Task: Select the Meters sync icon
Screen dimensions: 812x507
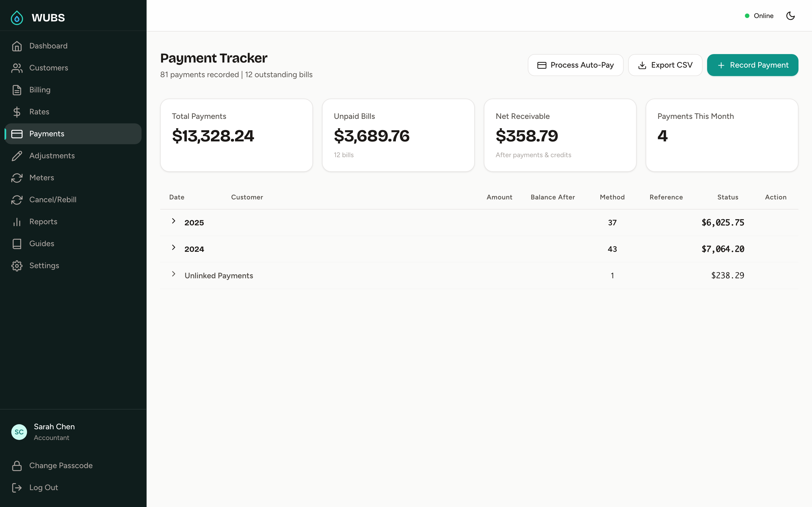Action: (17, 178)
